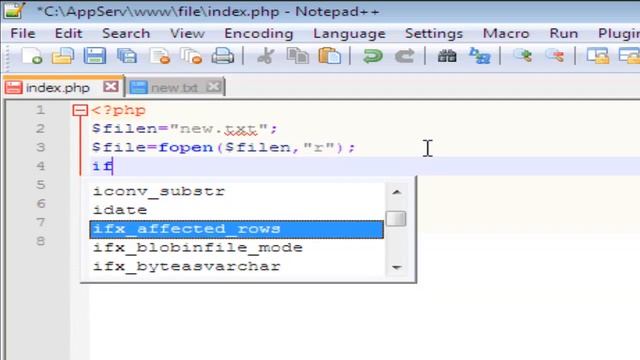Click the autocomplete scrollbar thumb
Screen dimensions: 640x360
click(x=396, y=219)
